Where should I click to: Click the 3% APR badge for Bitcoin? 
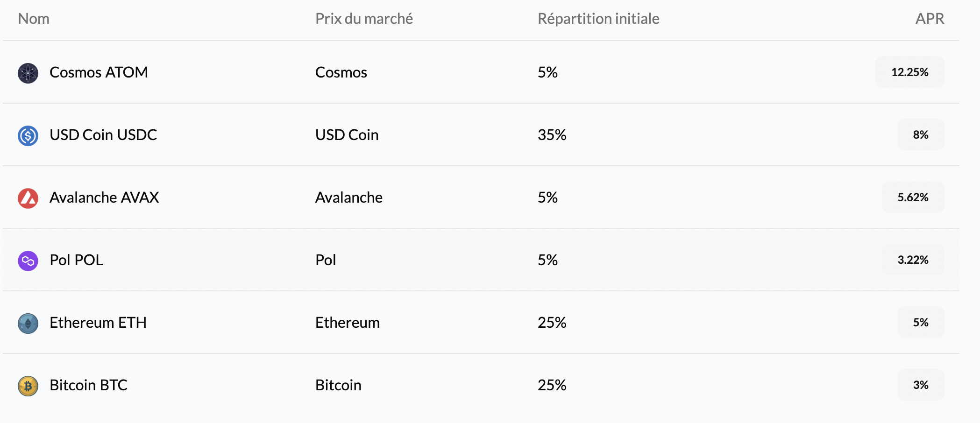click(921, 385)
